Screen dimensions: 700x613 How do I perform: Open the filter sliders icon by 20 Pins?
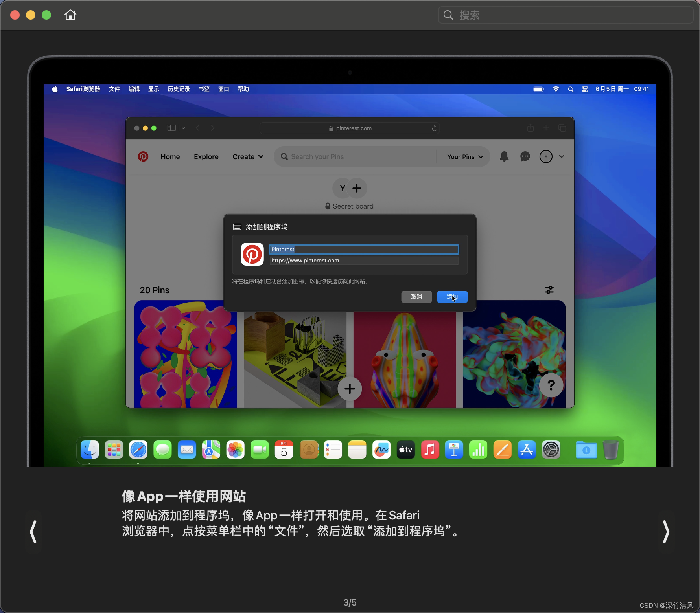(x=549, y=290)
